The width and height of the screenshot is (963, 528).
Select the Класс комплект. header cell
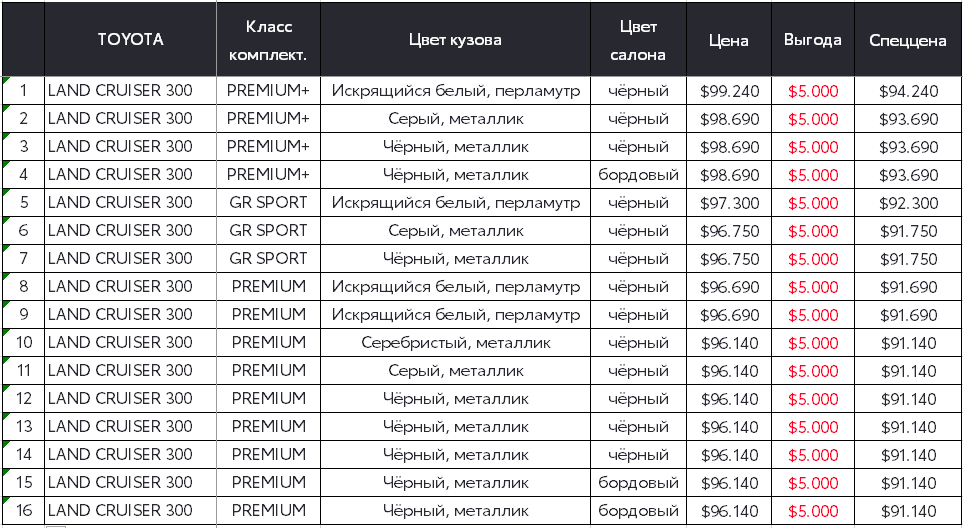coord(268,40)
